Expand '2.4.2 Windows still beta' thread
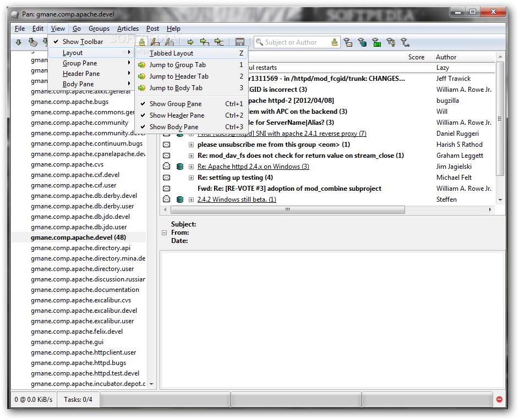This screenshot has height=420, width=519. (192, 200)
